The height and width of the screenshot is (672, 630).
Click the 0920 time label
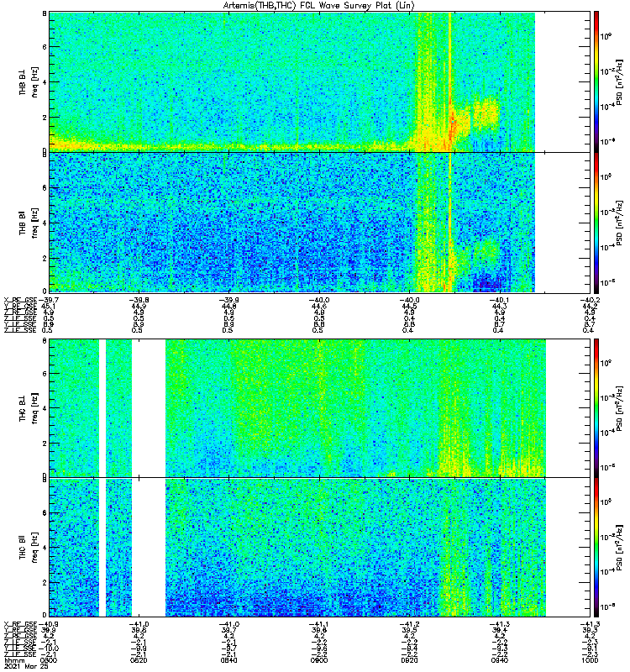tap(409, 660)
